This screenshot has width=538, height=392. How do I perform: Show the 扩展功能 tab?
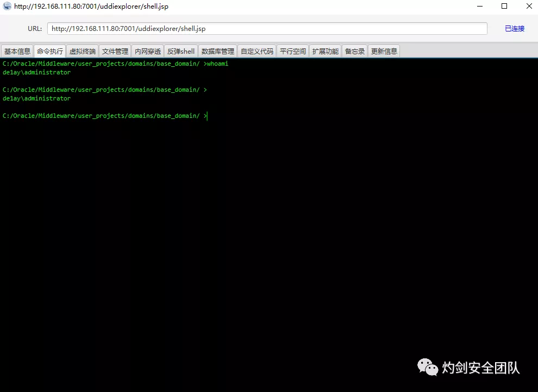click(x=326, y=52)
